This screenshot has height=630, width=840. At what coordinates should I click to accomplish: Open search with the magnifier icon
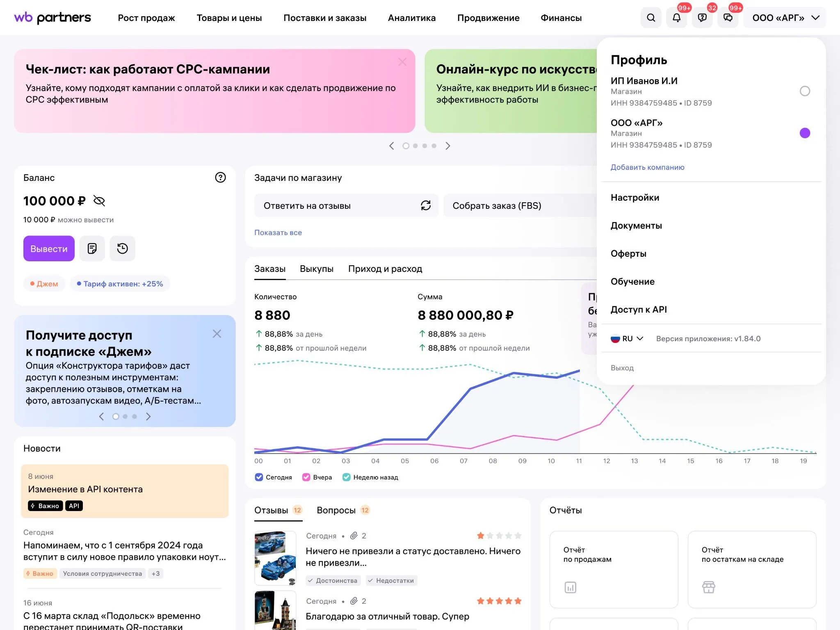[x=651, y=18]
